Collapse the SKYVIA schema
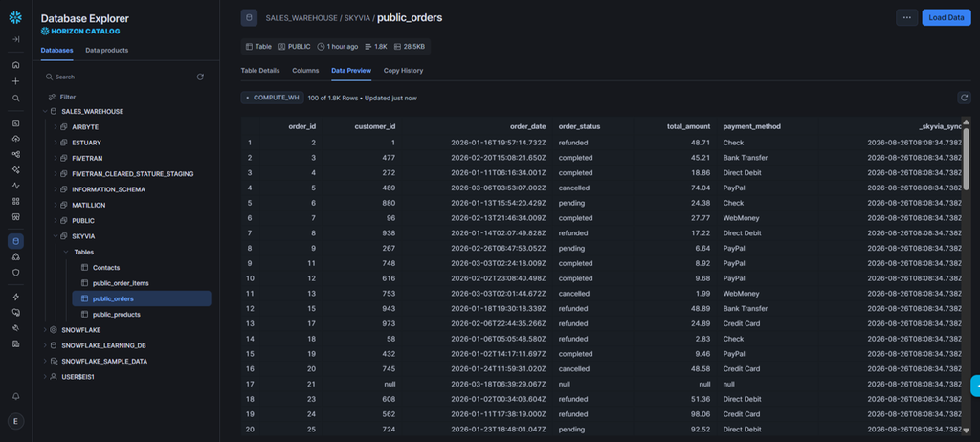This screenshot has width=980, height=442. [55, 236]
